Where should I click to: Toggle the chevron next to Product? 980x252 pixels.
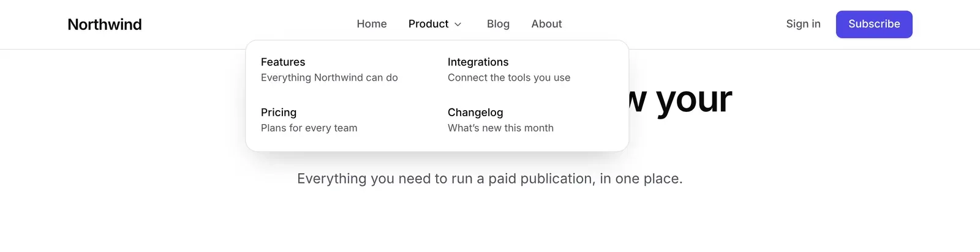click(x=458, y=24)
